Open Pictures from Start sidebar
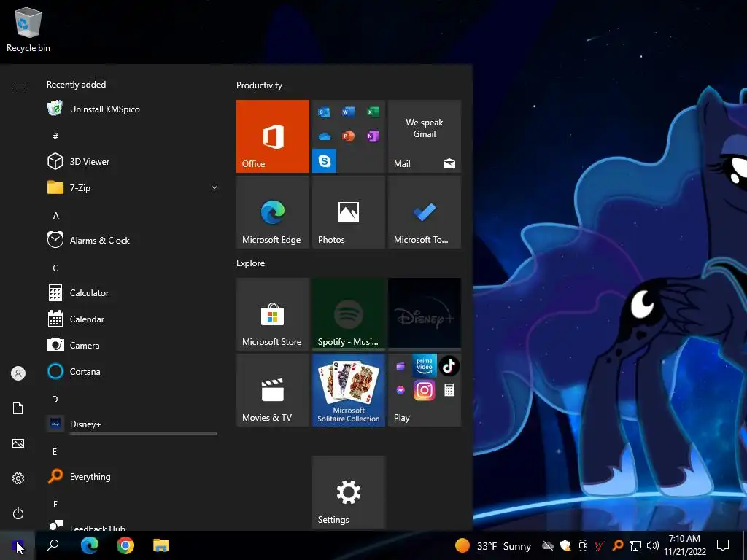 [18, 443]
